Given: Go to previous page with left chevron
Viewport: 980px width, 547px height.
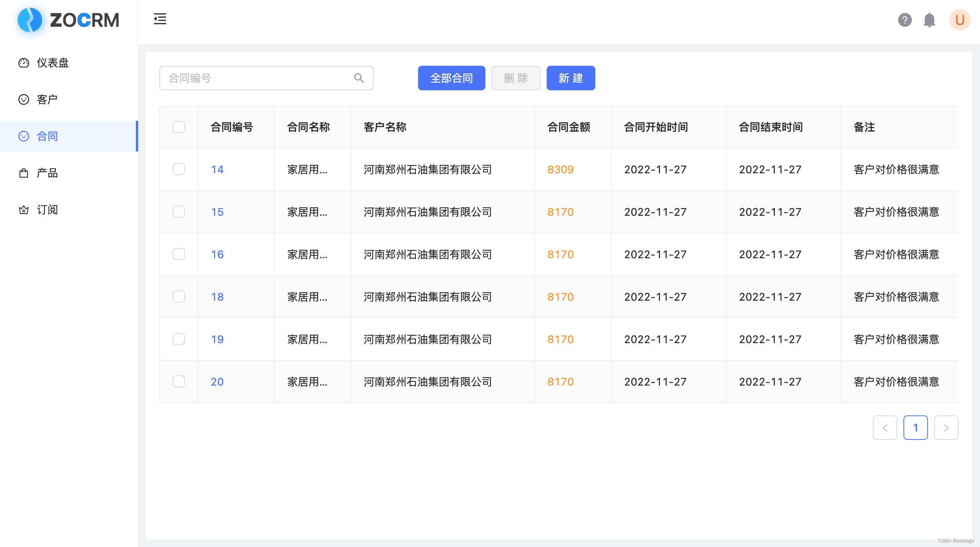Looking at the screenshot, I should 885,428.
